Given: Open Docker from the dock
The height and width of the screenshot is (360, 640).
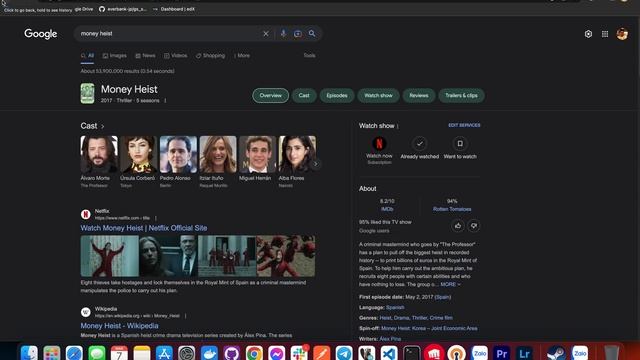Looking at the screenshot, I should pos(209,353).
